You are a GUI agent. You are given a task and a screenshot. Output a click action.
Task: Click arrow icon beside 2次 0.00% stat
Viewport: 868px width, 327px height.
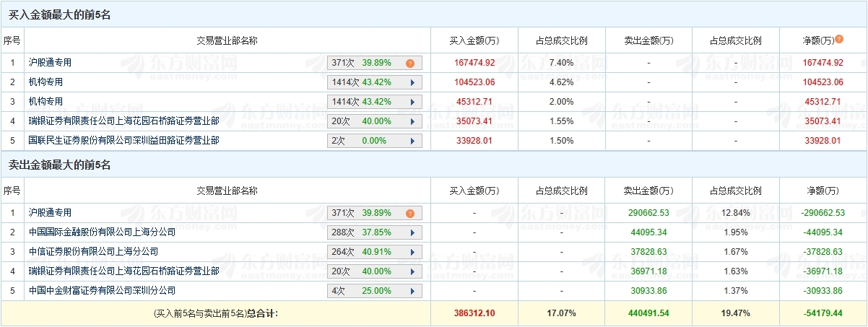(412, 141)
